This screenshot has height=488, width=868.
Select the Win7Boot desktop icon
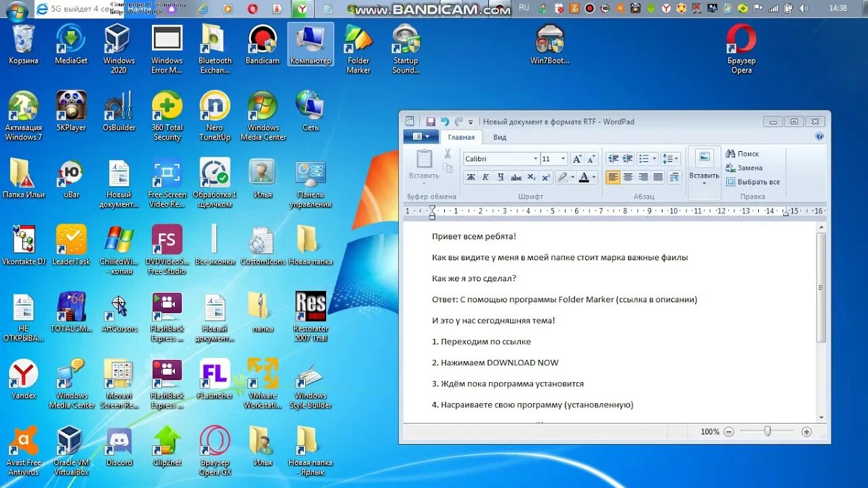pyautogui.click(x=550, y=44)
